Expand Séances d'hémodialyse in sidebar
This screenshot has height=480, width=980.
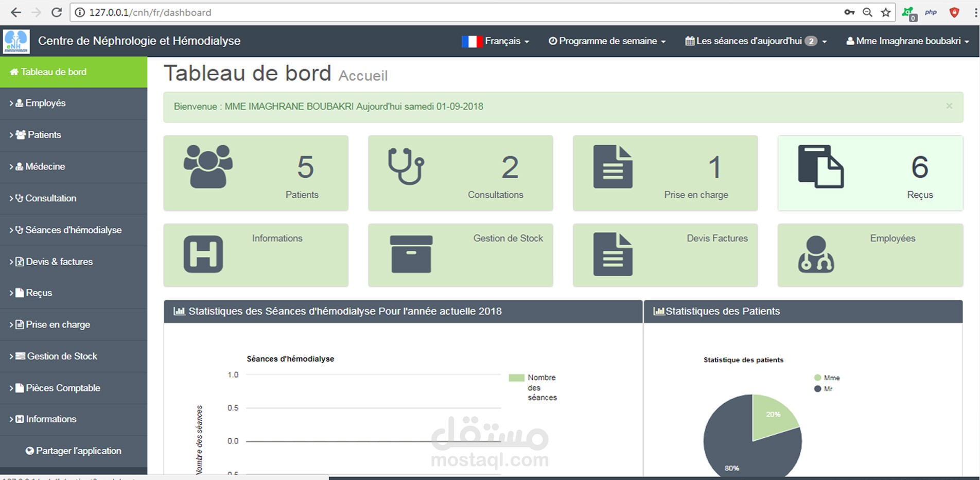[x=74, y=230]
